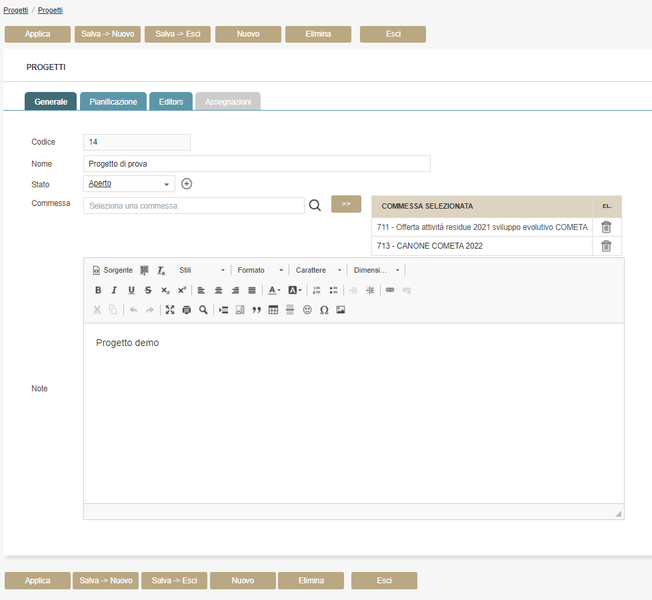Image resolution: width=652 pixels, height=600 pixels.
Task: Click the top Salva -> Esci button
Action: 178,34
